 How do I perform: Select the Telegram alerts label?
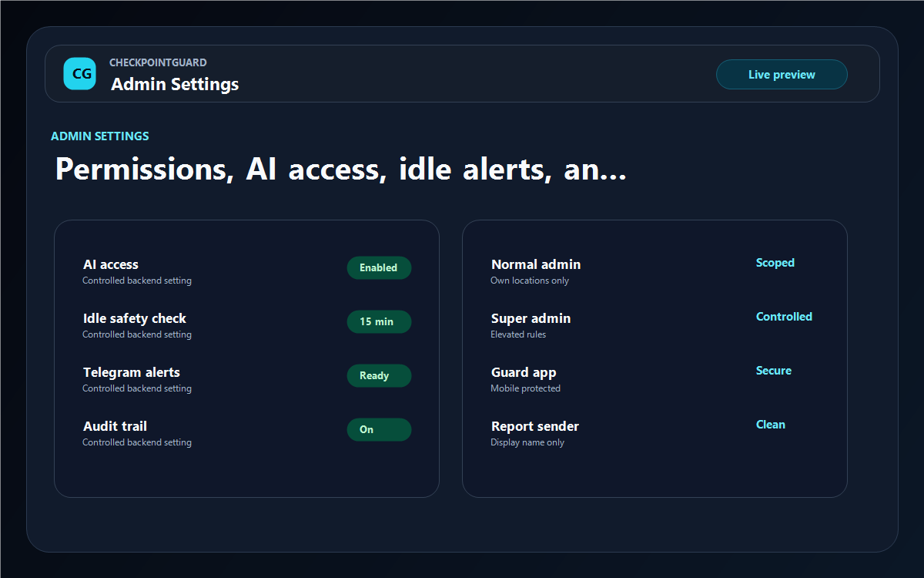[x=132, y=372]
